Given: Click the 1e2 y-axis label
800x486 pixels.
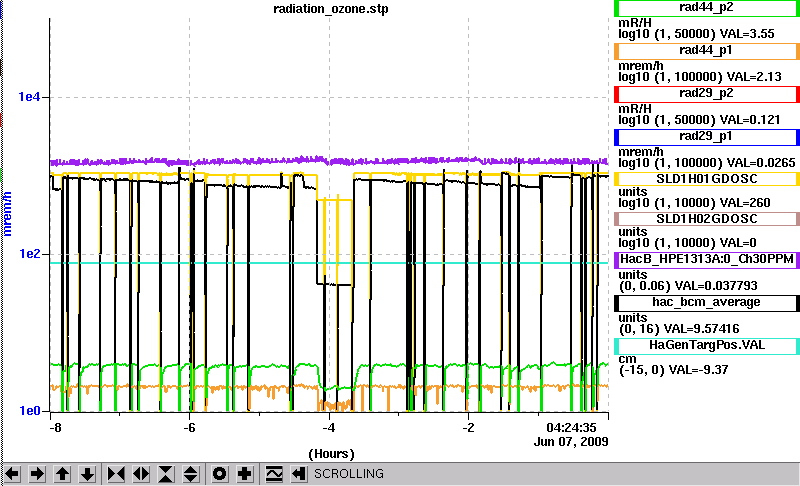Looking at the screenshot, I should pos(29,254).
